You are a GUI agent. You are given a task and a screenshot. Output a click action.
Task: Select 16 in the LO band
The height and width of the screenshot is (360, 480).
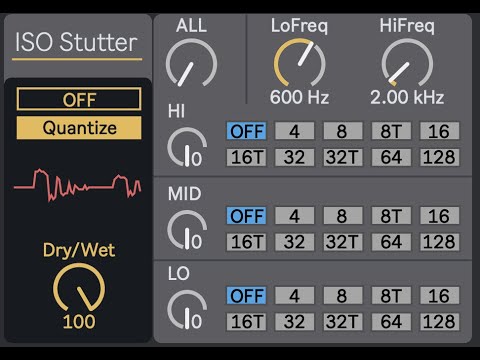coord(439,295)
